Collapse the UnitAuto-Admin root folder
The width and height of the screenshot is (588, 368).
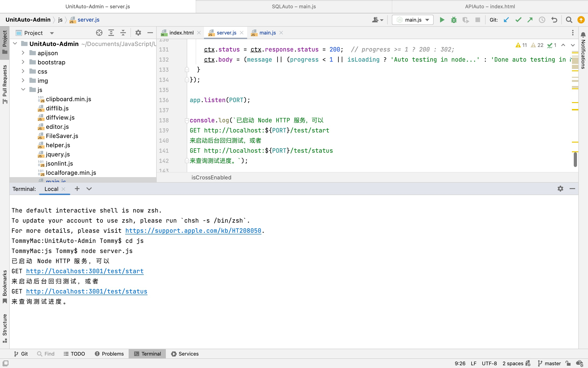[15, 44]
